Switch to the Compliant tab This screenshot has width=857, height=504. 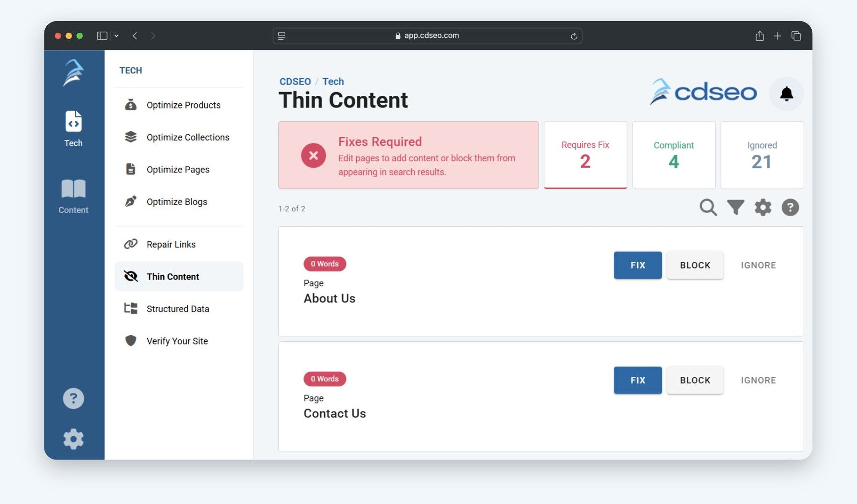pos(673,155)
